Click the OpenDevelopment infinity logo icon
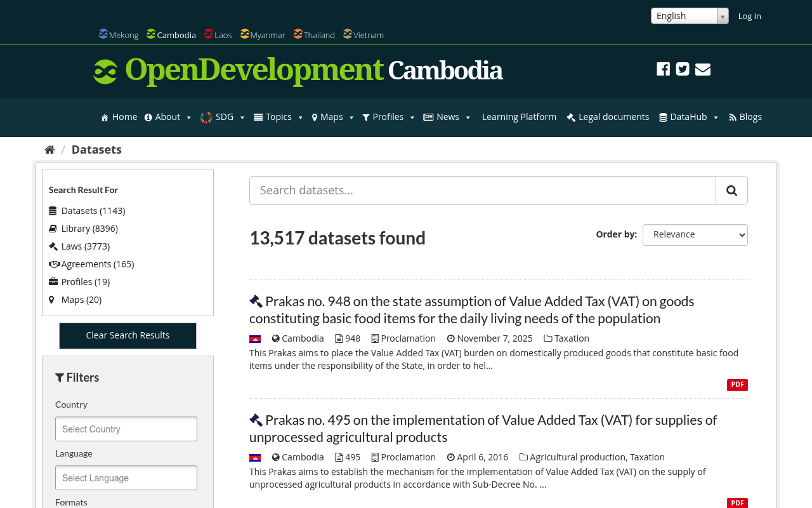The image size is (812, 508). point(105,71)
